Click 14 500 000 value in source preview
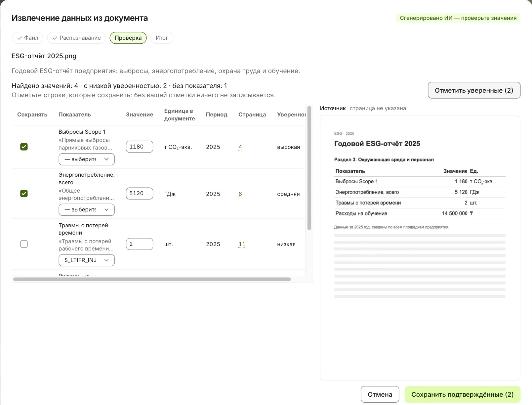The height and width of the screenshot is (405, 532). coord(455,213)
